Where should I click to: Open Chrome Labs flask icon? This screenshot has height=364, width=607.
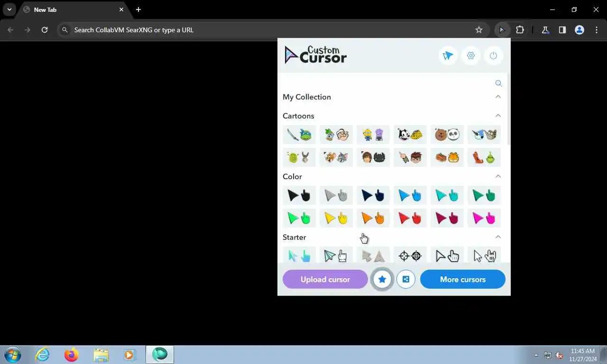click(x=545, y=30)
